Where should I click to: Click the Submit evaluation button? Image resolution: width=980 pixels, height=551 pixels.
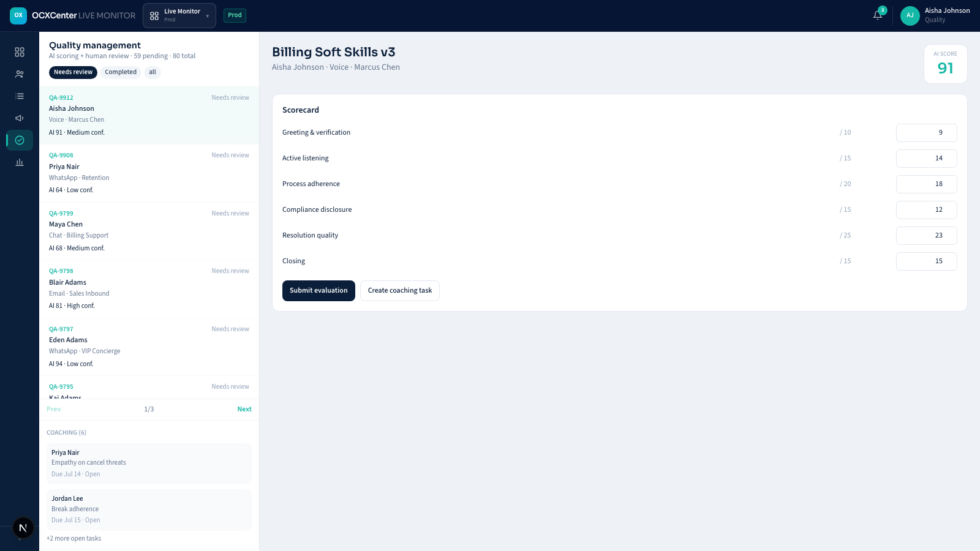(x=318, y=291)
